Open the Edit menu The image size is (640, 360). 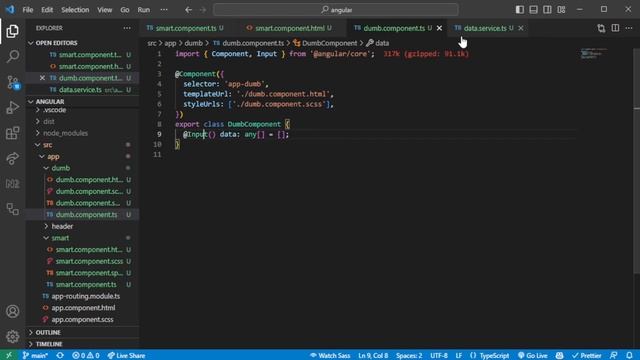pyautogui.click(x=47, y=10)
